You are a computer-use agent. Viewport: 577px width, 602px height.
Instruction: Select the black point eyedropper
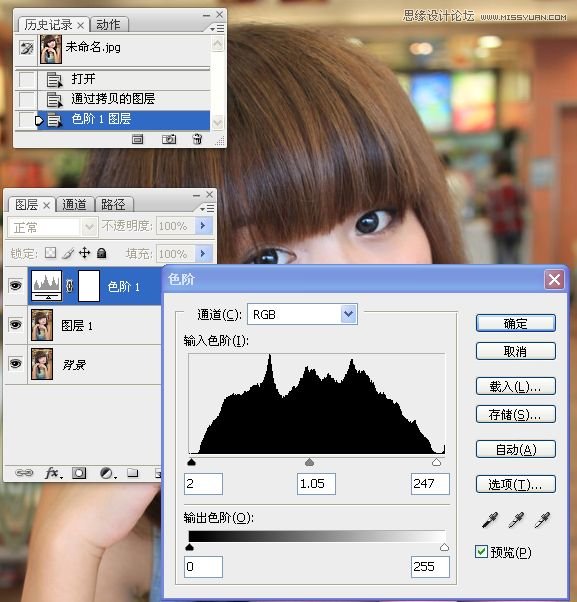tap(490, 520)
